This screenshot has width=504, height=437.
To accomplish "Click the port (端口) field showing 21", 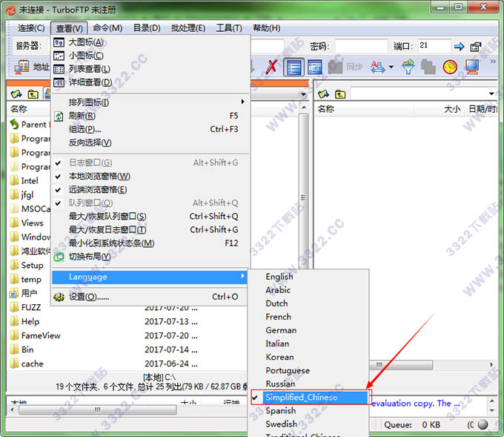I will [434, 46].
